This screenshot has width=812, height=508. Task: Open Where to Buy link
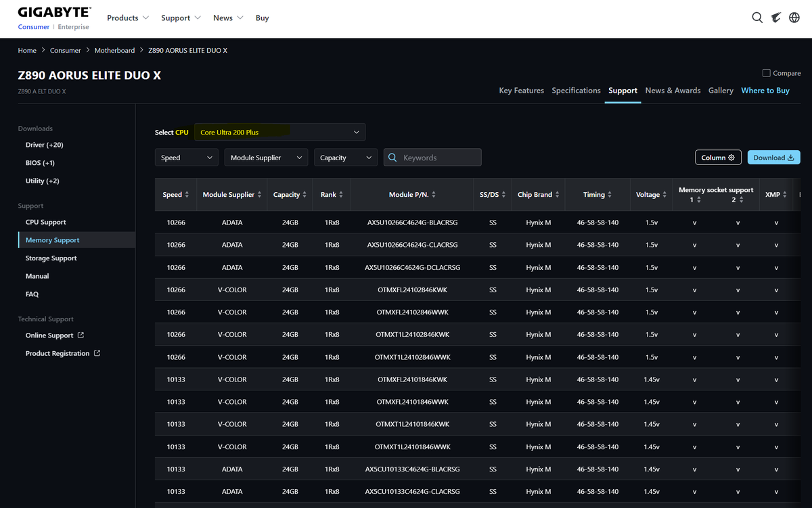click(765, 91)
